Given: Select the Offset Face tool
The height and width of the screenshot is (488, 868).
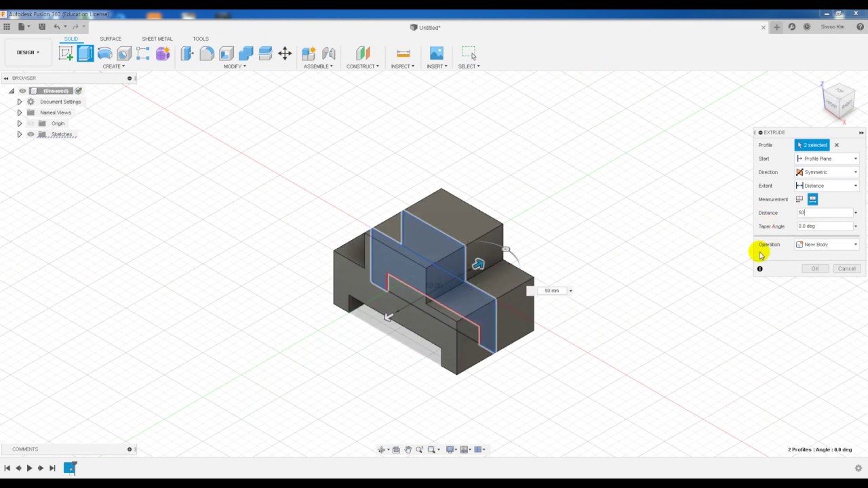Looking at the screenshot, I should [x=265, y=54].
